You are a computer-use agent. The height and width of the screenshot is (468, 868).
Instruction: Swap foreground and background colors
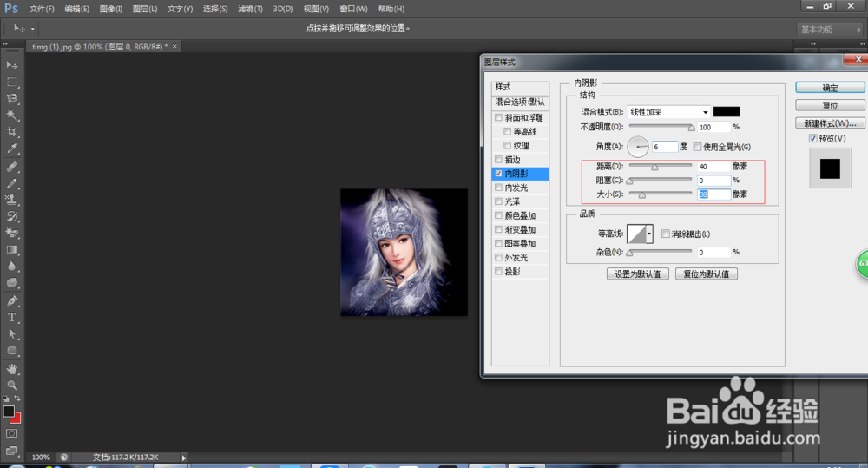[17, 399]
